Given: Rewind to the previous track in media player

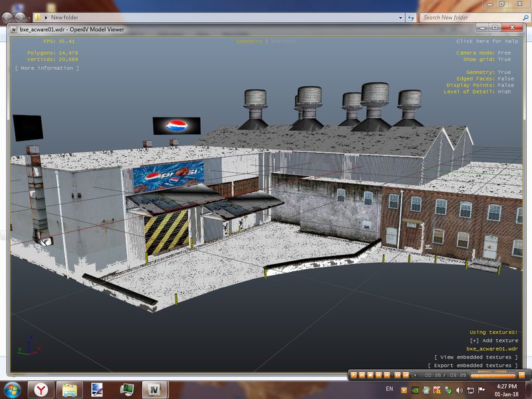Looking at the screenshot, I should 378,375.
